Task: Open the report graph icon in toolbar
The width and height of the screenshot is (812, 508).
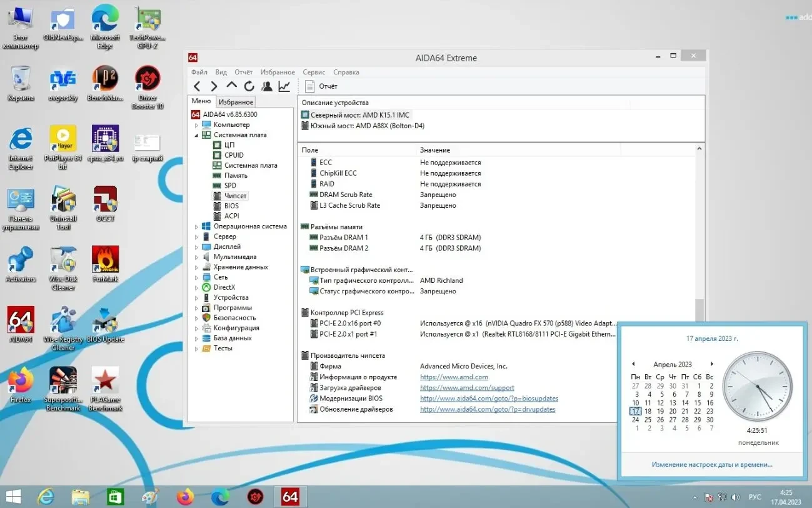Action: coord(284,86)
